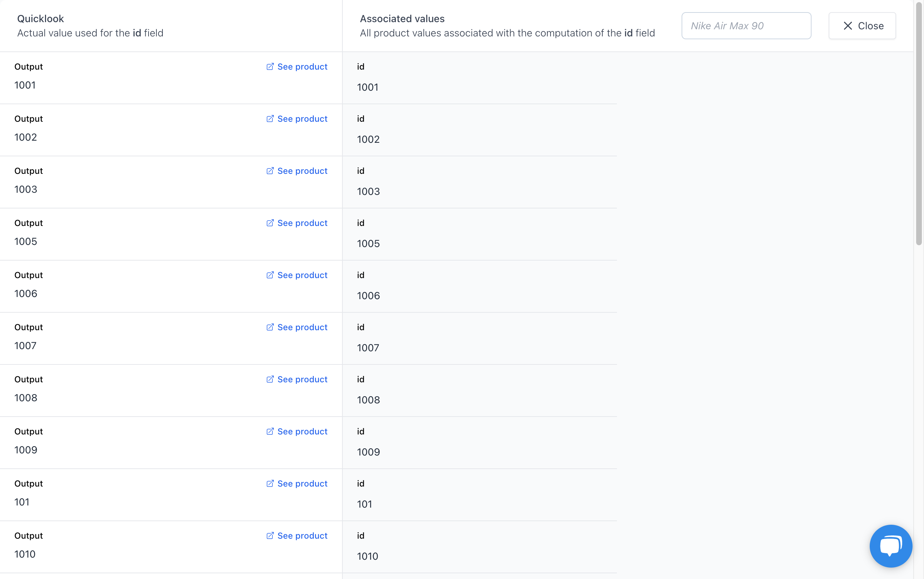Click the external link icon for product 1008
924x579 pixels.
click(270, 379)
